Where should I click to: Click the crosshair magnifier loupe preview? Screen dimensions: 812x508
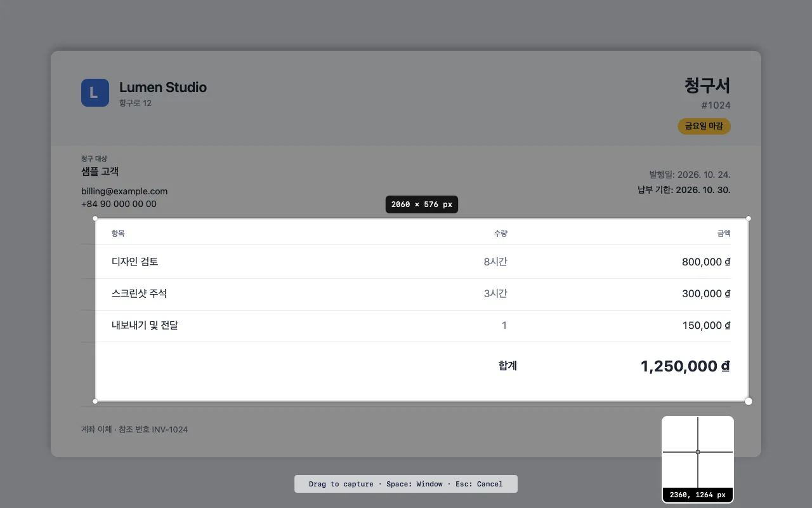[698, 459]
